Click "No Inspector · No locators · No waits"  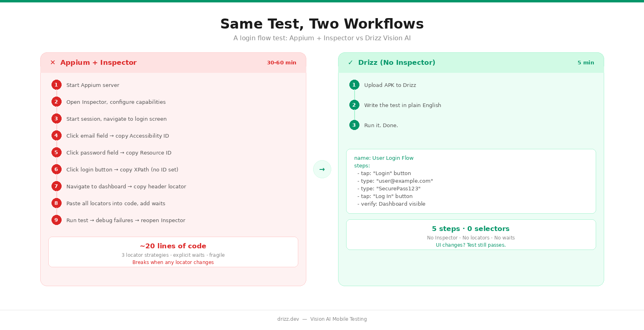[x=471, y=238]
